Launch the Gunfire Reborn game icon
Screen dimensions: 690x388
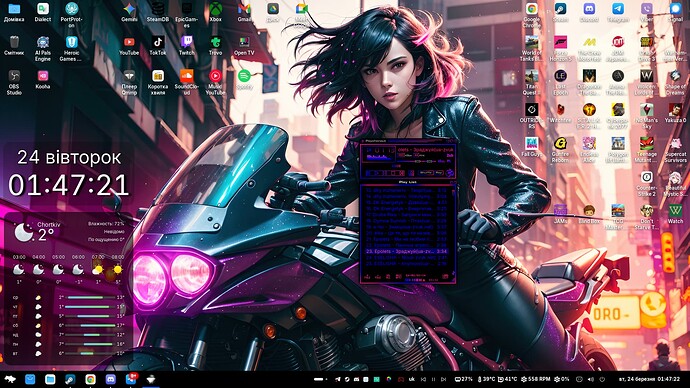click(x=560, y=150)
